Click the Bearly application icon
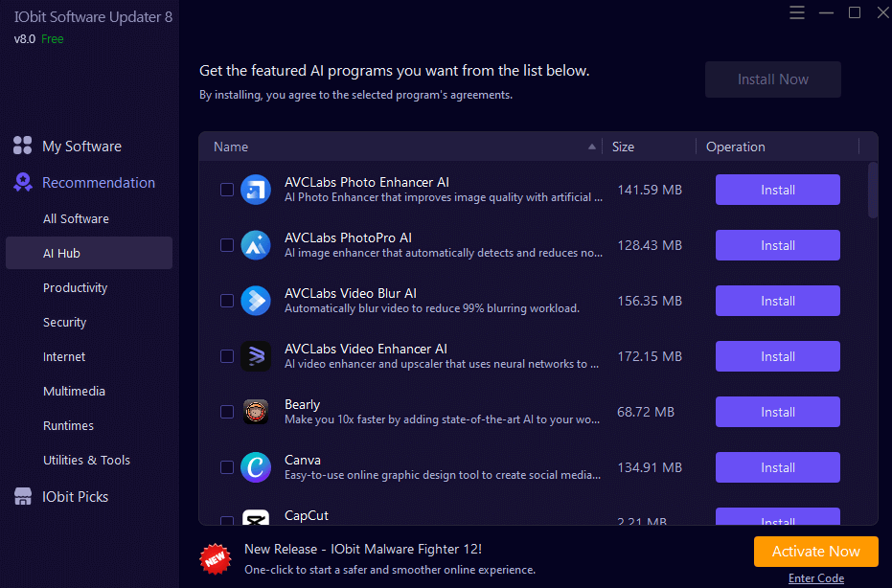892x588 pixels. 256,412
